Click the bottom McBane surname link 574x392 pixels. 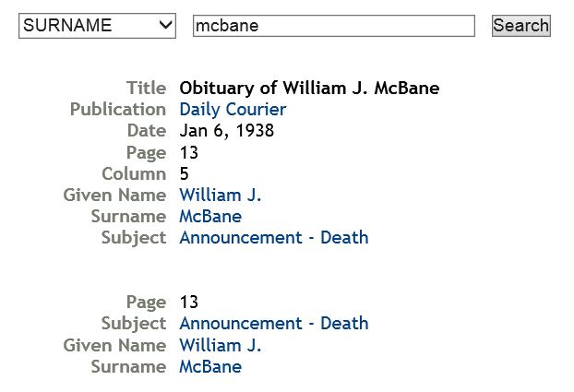click(x=210, y=367)
